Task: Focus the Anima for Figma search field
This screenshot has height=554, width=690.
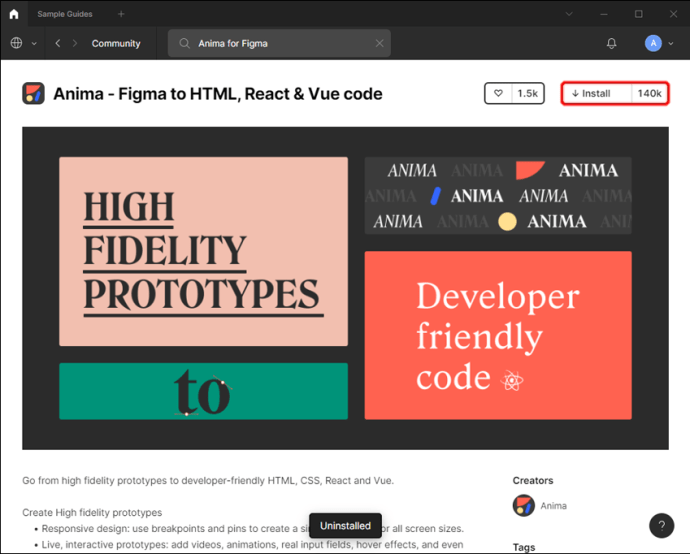Action: tap(279, 43)
